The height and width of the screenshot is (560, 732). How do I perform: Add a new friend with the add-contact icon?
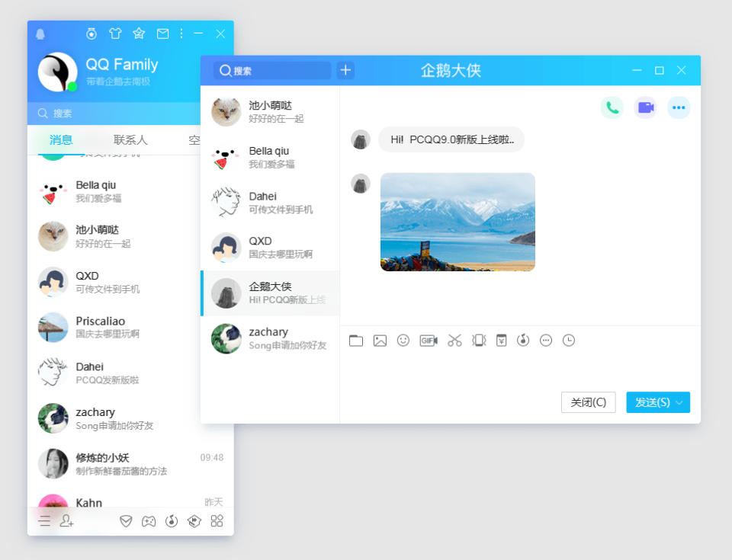(x=67, y=520)
